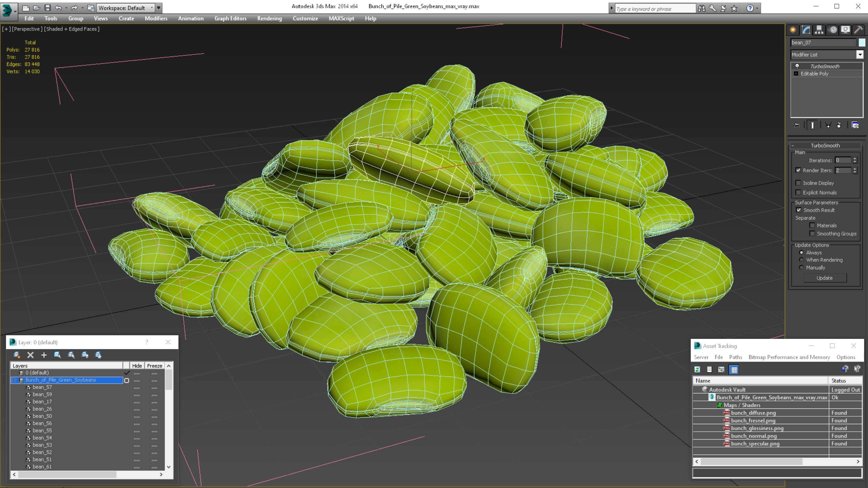Open the Hierarchy command panel tab
This screenshot has width=868, height=488.
(x=819, y=30)
